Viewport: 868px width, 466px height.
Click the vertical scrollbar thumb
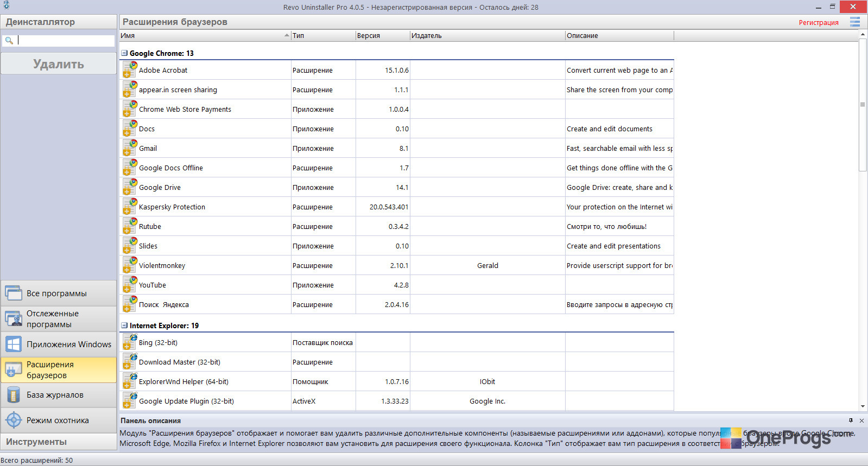tap(863, 105)
